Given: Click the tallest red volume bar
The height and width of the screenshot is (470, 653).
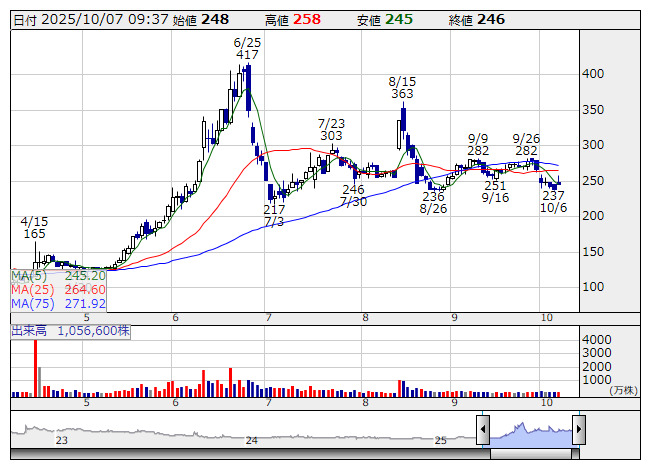Looking at the screenshot, I should 36,368.
